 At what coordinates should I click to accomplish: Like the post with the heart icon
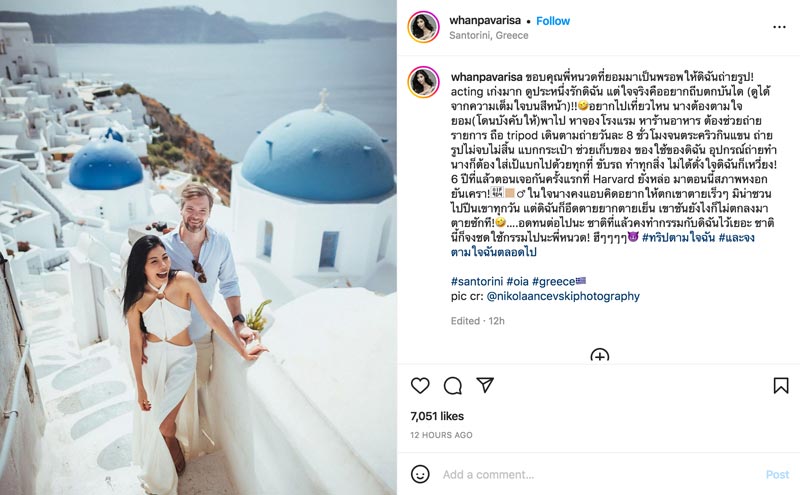click(420, 385)
